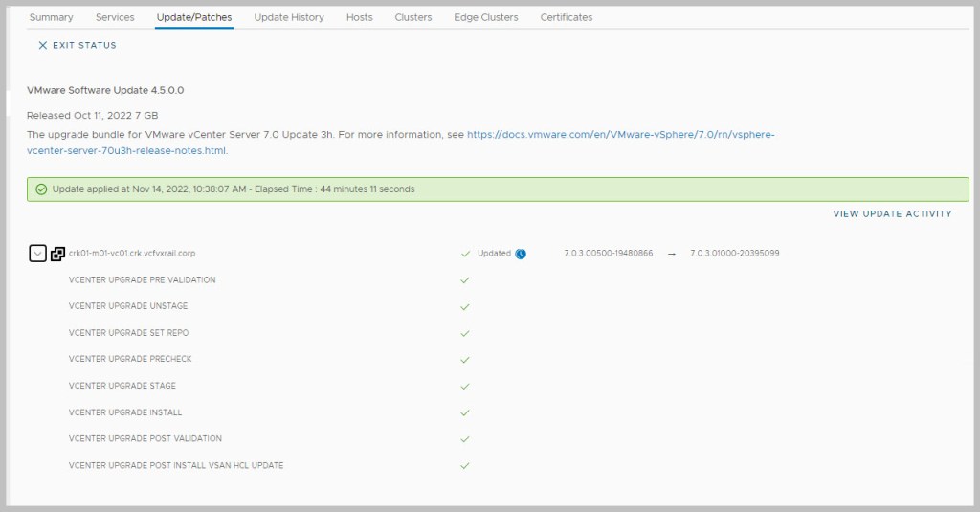Open the Edge Clusters tab
This screenshot has width=980, height=512.
(x=486, y=17)
